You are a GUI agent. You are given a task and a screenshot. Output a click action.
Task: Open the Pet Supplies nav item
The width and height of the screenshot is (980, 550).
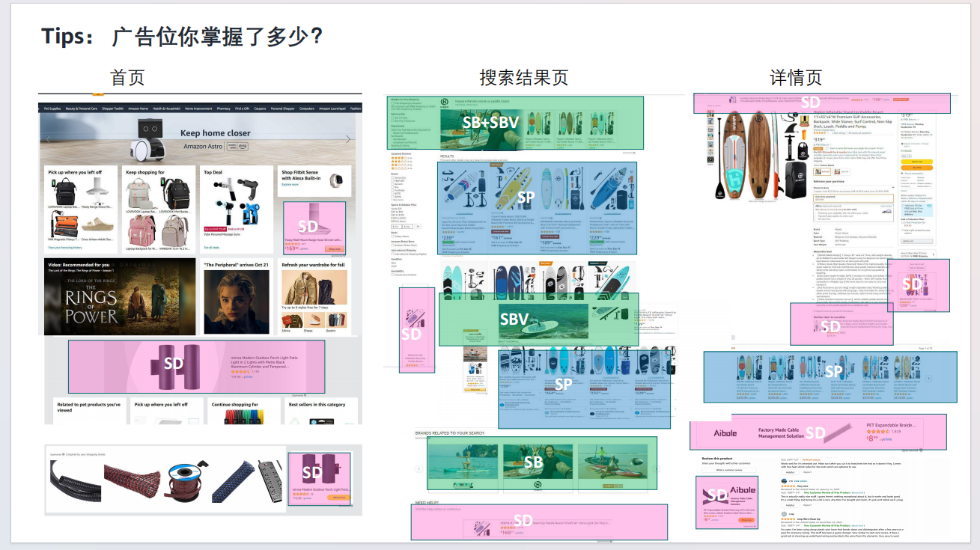pyautogui.click(x=52, y=109)
